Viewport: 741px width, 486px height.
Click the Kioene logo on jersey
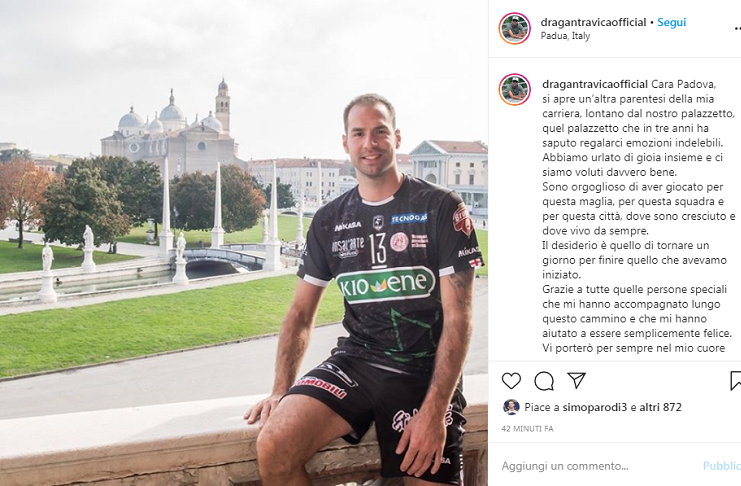point(386,284)
